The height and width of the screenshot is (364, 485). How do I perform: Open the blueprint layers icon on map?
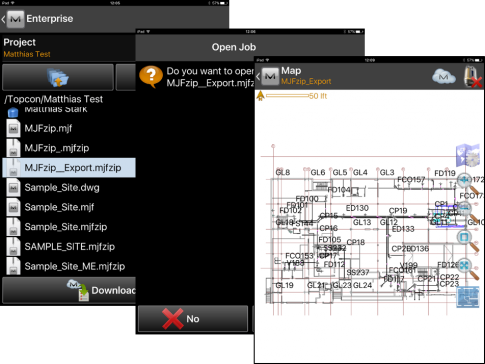pyautogui.click(x=468, y=297)
